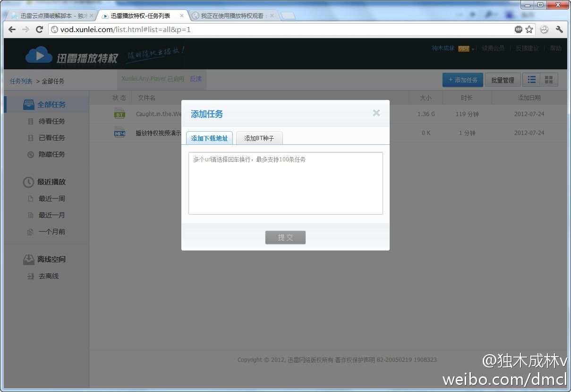
Task: Open 批量管理 batch management
Action: coord(503,80)
